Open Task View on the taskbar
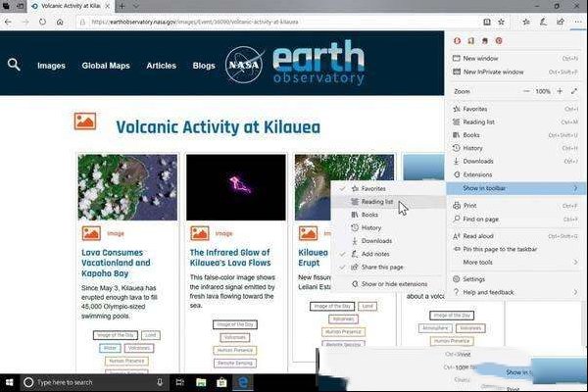Viewport: 588px width, 392px height. point(180,382)
